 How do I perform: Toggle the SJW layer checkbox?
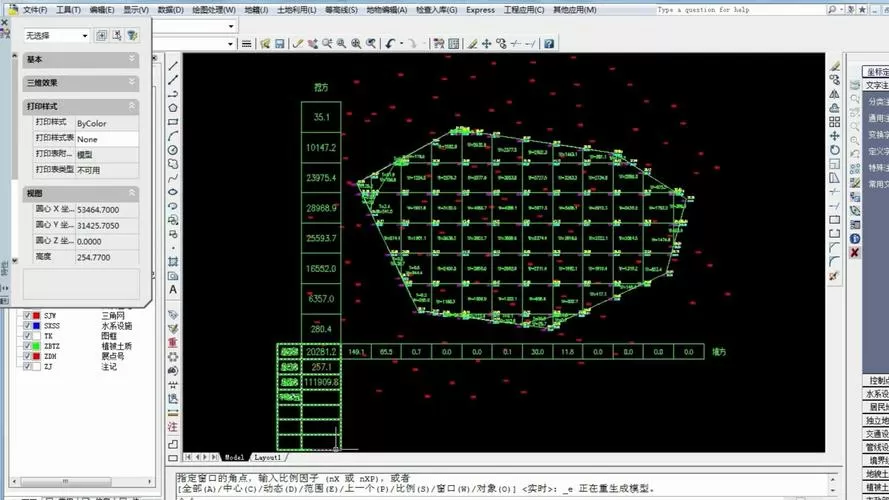[x=27, y=316]
